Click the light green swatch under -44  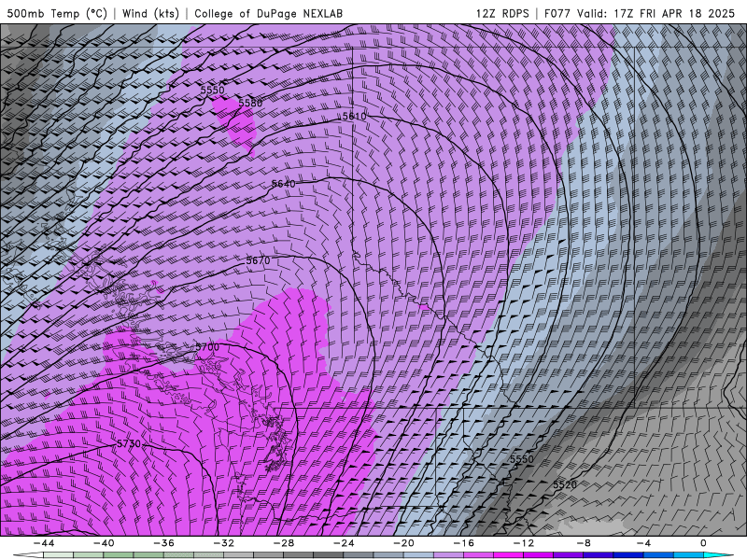pyautogui.click(x=58, y=555)
